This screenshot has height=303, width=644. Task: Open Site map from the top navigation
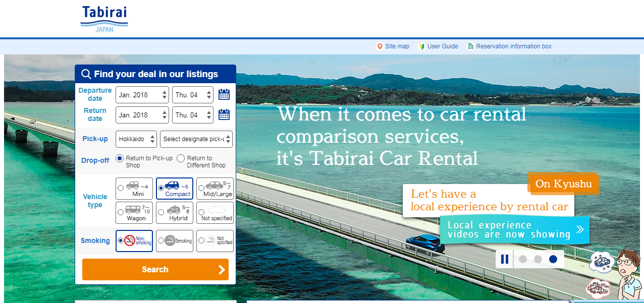coord(396,46)
